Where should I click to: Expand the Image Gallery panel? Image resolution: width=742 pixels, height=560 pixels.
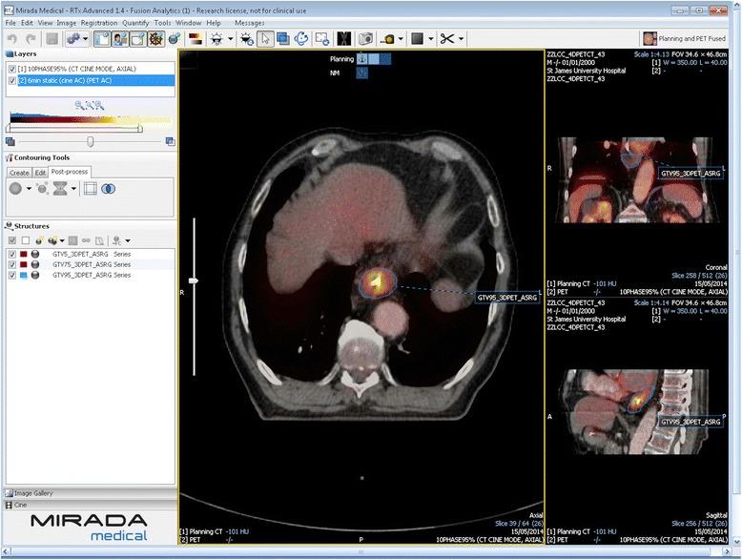[90, 493]
